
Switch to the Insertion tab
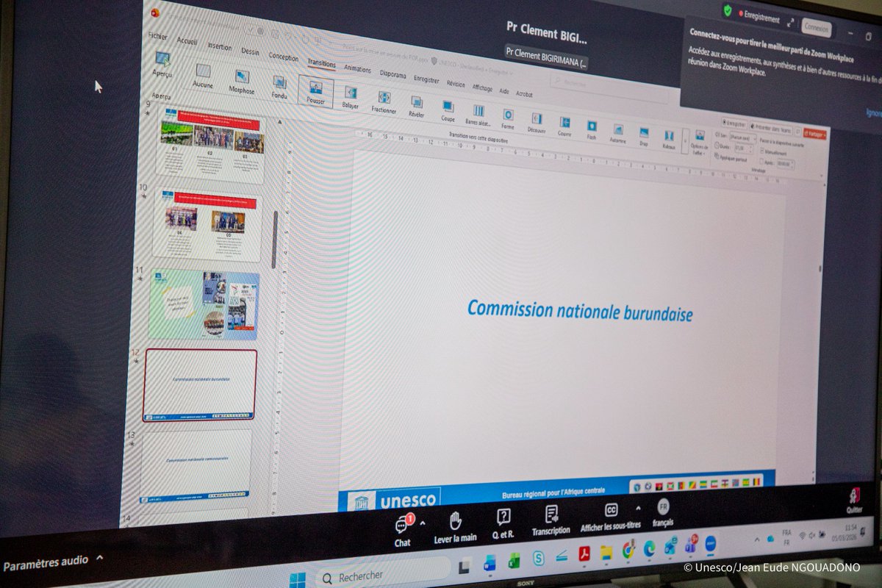click(x=219, y=46)
